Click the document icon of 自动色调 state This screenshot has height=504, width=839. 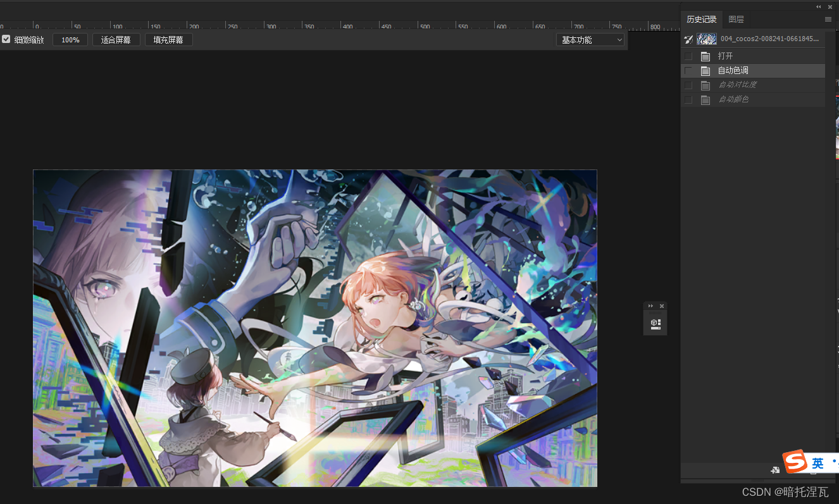pyautogui.click(x=705, y=71)
